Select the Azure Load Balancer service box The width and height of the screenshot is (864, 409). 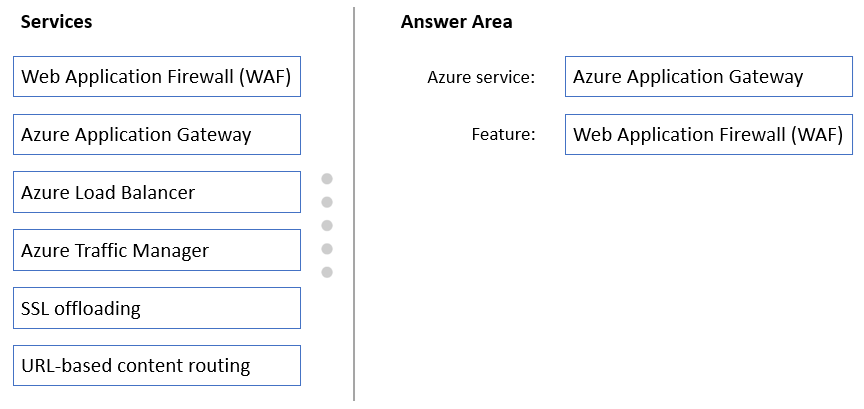pos(157,192)
